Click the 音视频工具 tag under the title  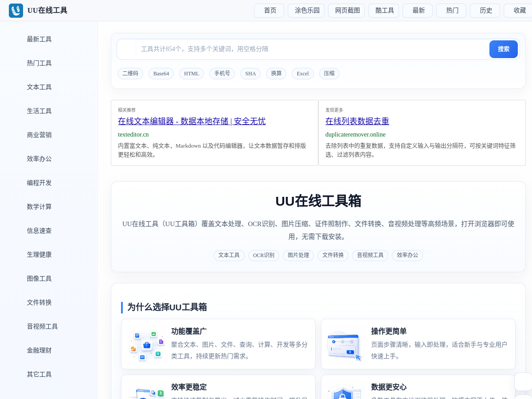pos(370,255)
